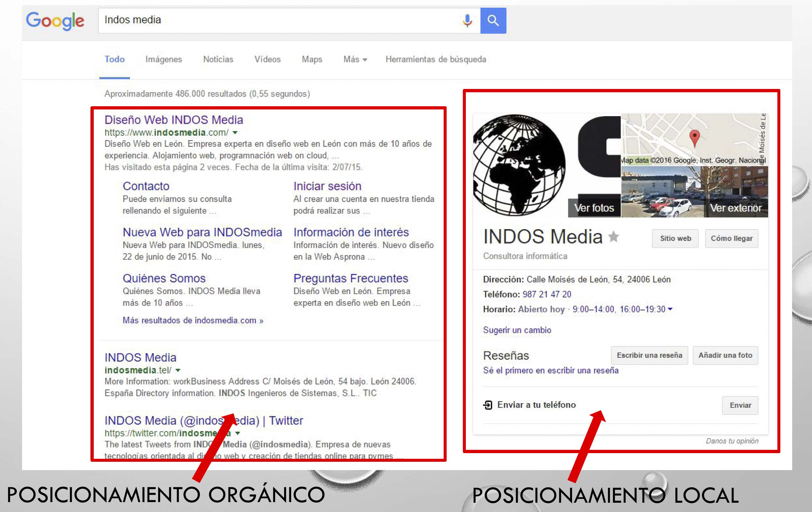Screen dimensions: 812x512
Task: Activate voice search microphone icon
Action: point(467,20)
